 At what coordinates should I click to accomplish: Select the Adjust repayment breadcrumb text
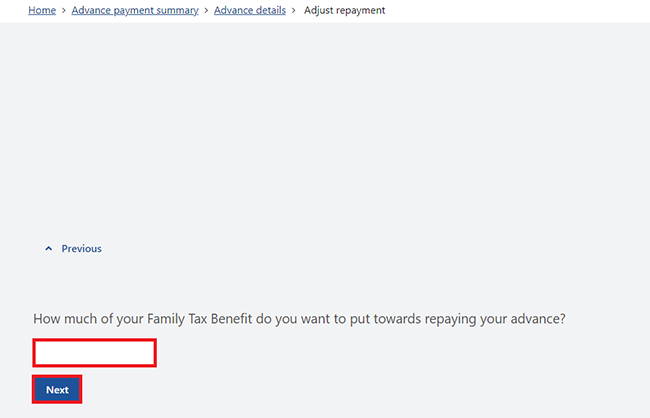(x=344, y=10)
